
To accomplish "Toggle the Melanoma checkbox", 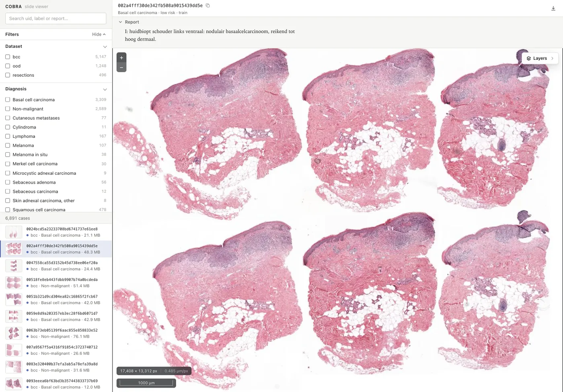I will pyautogui.click(x=8, y=145).
